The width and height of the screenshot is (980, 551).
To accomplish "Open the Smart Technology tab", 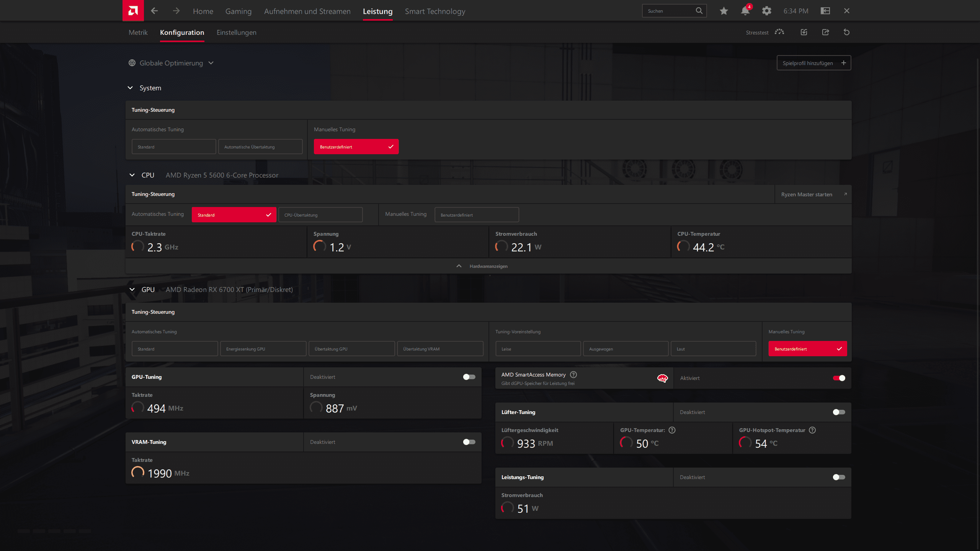I will (435, 11).
